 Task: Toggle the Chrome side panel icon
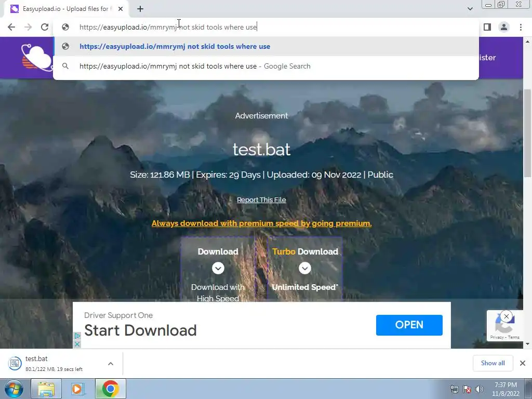tap(487, 27)
